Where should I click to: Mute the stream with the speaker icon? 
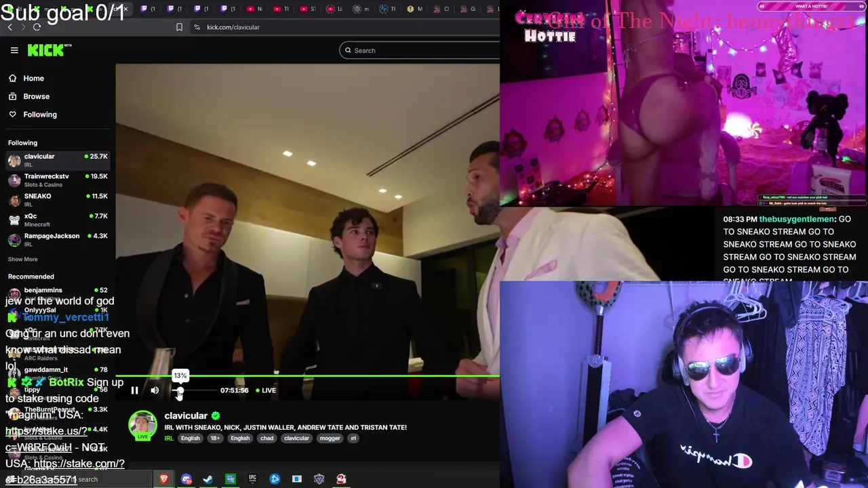(x=155, y=390)
